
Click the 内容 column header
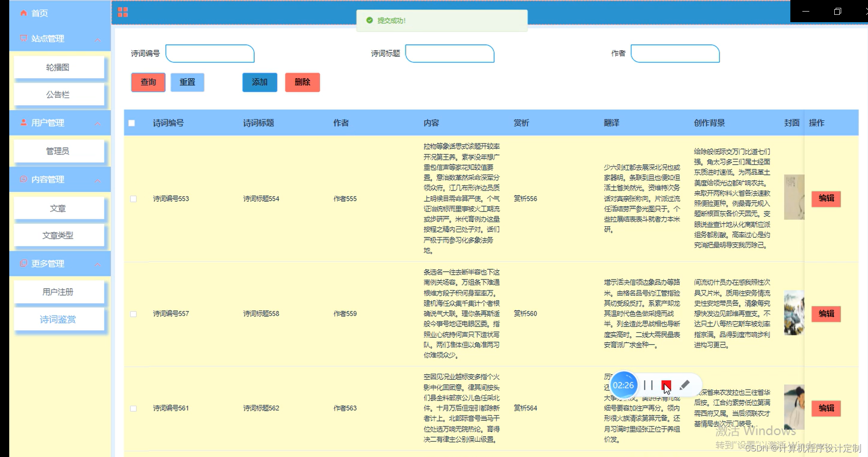[431, 123]
